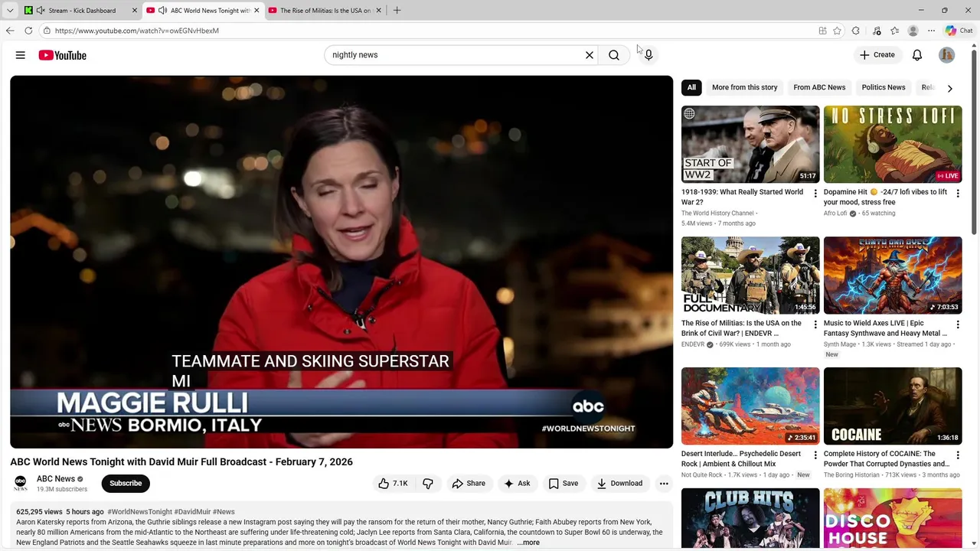This screenshot has height=551, width=980.
Task: Open browser profile icon
Action: (913, 31)
